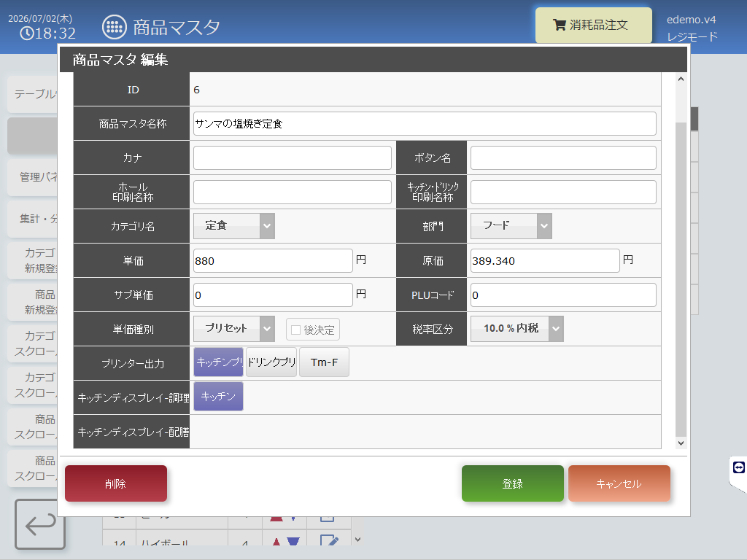Click the side tab icon at right edge

(738, 467)
